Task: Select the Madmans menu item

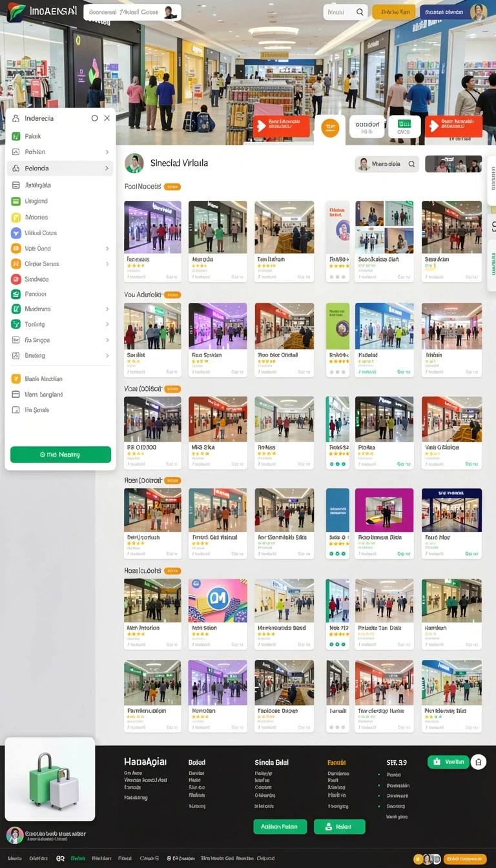Action: click(60, 309)
